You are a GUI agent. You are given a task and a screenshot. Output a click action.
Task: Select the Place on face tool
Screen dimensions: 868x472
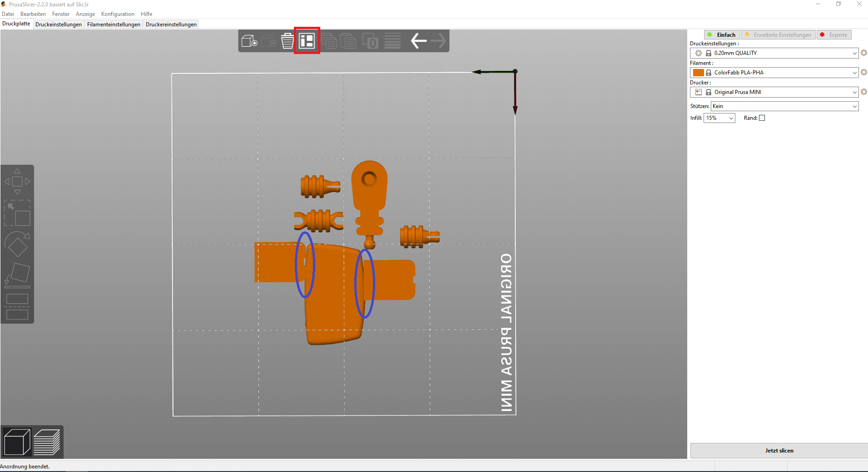(x=17, y=275)
